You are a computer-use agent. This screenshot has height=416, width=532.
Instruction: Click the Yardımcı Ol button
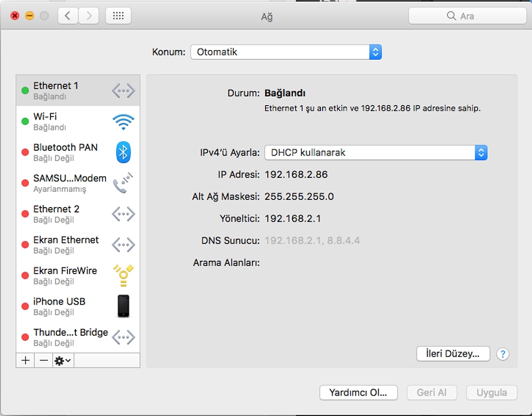click(358, 392)
